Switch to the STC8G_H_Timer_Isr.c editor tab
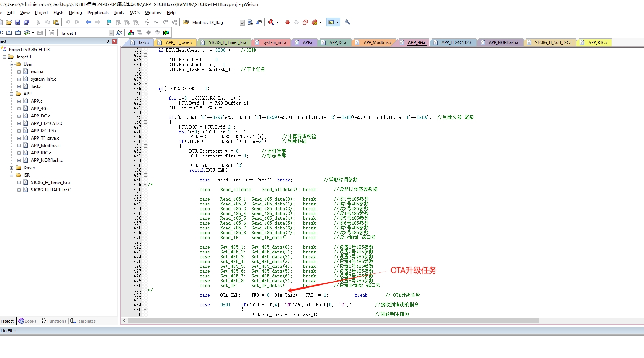Viewport: 644px width, 358px height. pos(224,42)
